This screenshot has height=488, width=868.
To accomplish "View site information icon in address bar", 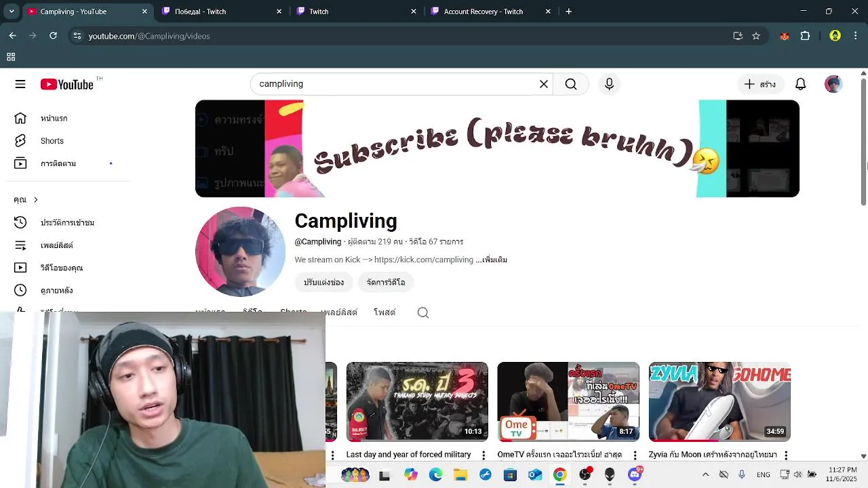I will [x=77, y=36].
